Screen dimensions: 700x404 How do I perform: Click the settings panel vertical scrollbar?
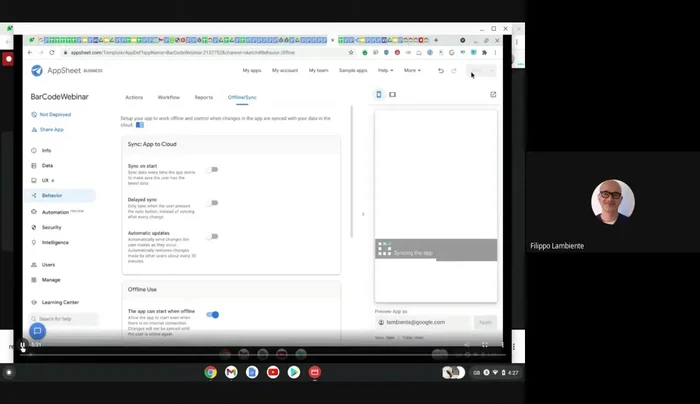pos(352,171)
